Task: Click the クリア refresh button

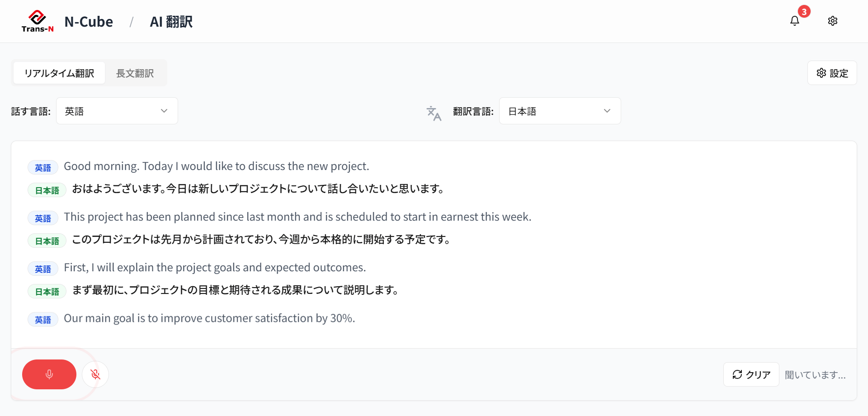Action: 751,374
